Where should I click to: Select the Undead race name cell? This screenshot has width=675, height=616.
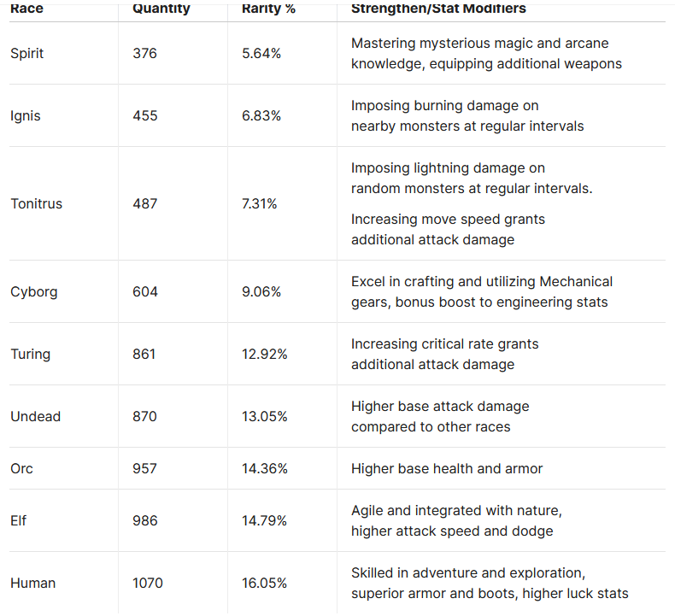click(x=35, y=416)
